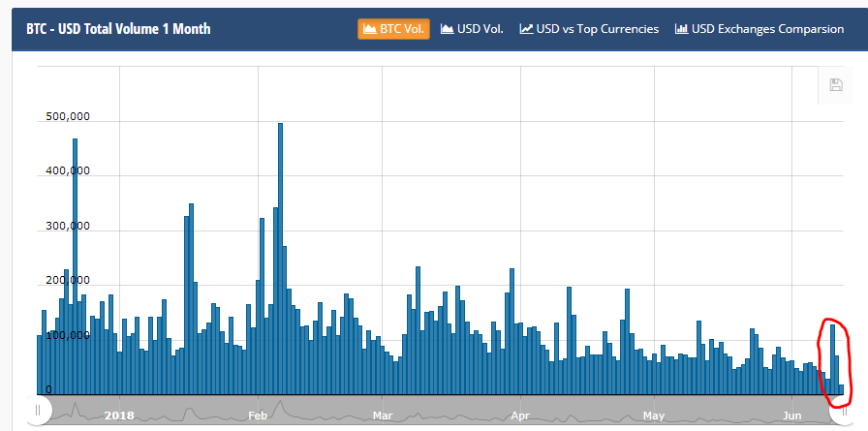The image size is (868, 431).
Task: Click the Jun label on navigator timeline
Action: pos(792,415)
